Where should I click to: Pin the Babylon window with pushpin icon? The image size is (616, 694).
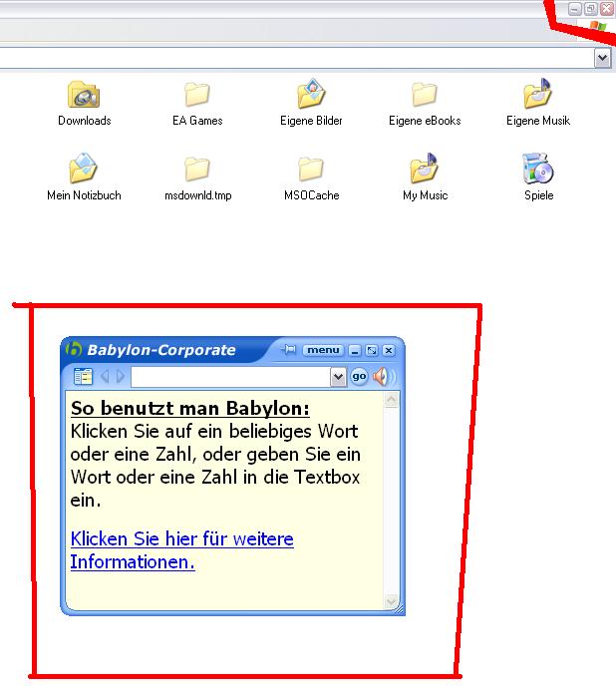[288, 350]
